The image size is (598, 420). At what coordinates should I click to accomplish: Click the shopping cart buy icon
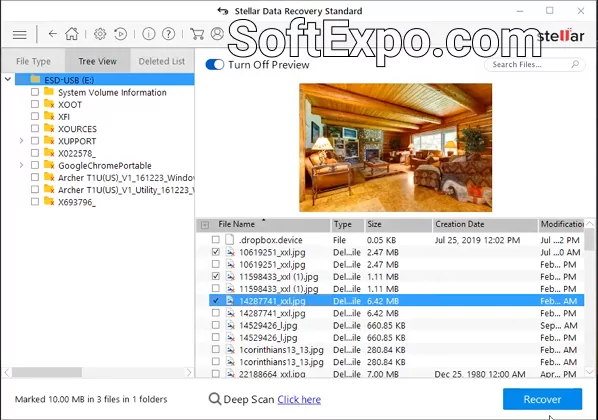[197, 34]
